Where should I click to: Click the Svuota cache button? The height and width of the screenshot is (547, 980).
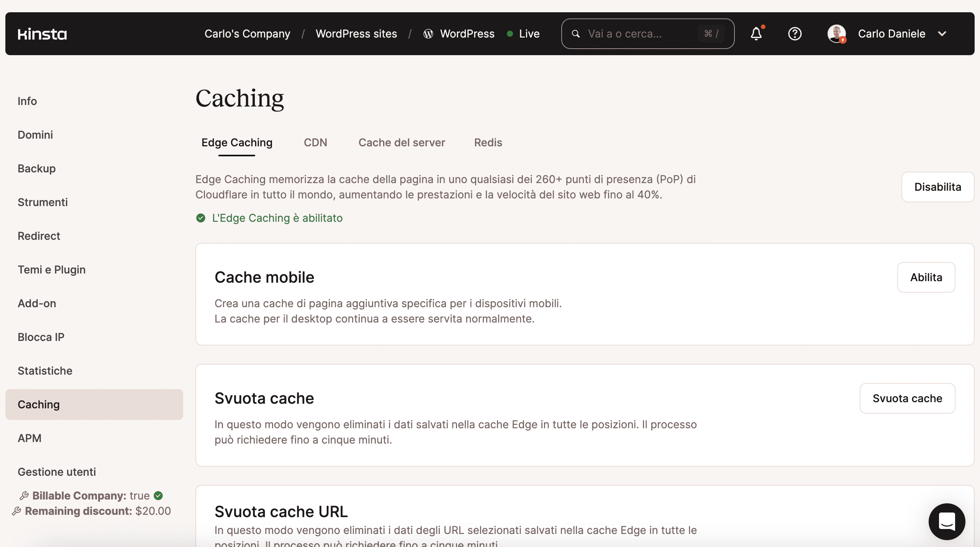click(907, 398)
